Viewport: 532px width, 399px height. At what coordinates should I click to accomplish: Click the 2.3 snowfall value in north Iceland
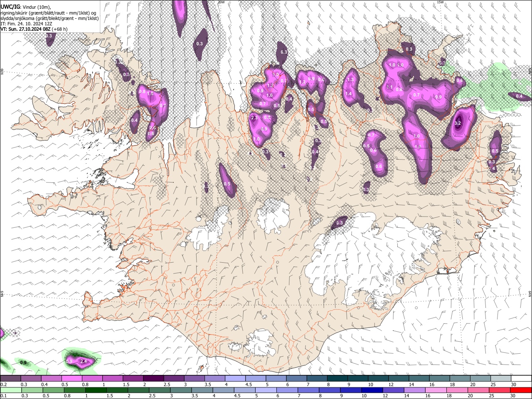click(x=254, y=118)
